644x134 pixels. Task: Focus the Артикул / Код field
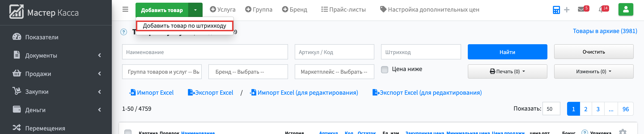click(x=335, y=52)
